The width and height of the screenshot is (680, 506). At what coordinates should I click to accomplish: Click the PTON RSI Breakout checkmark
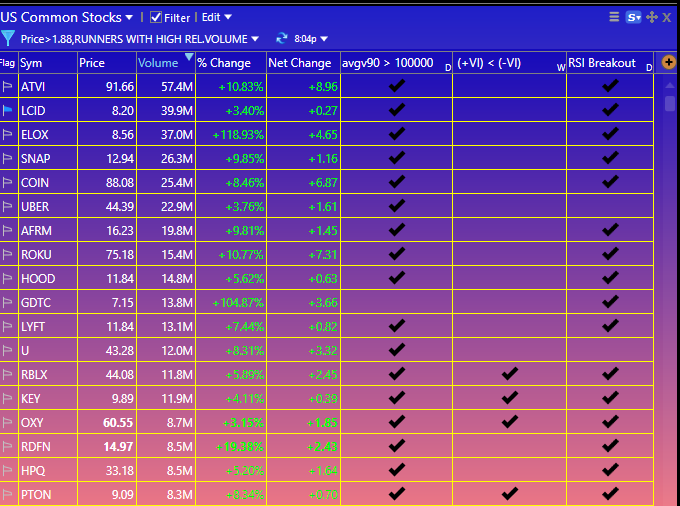610,493
